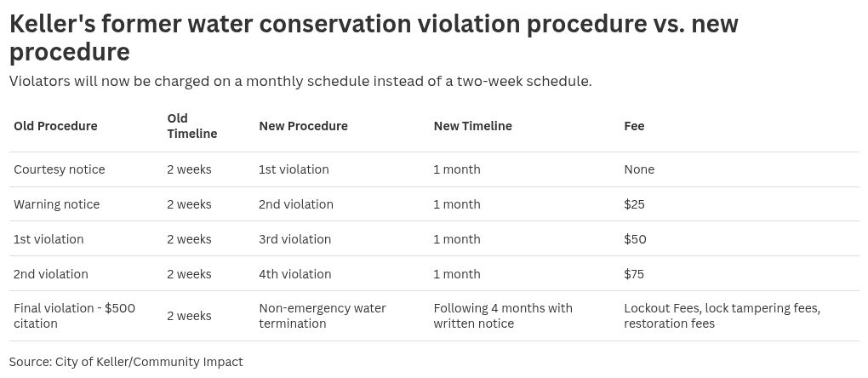This screenshot has height=378, width=868.
Task: Select the Warning notice cell
Action: click(x=57, y=204)
